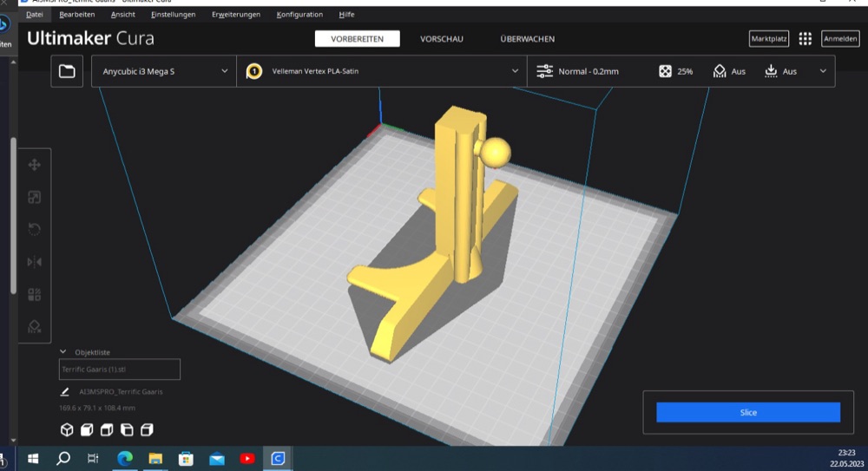
Task: Open the Marktplatz button
Action: [769, 39]
